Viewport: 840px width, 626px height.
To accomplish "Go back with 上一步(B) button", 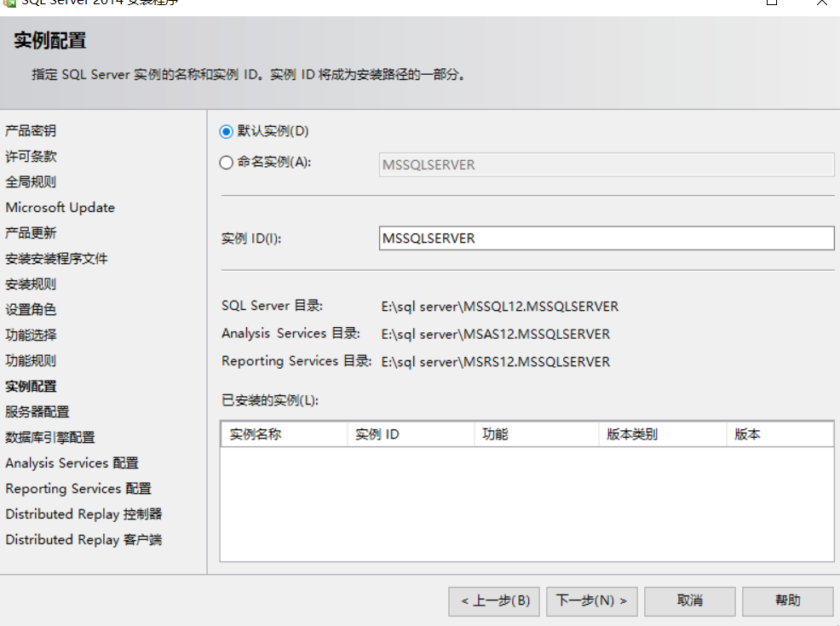I will click(494, 600).
